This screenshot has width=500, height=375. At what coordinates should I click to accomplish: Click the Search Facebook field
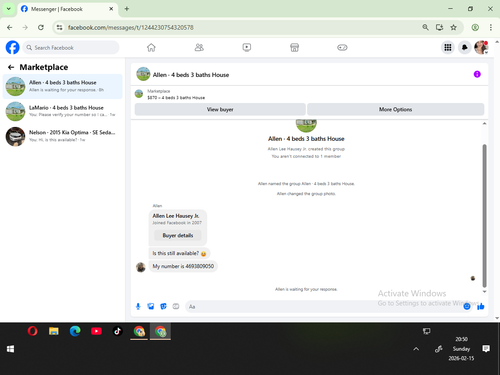pos(71,48)
